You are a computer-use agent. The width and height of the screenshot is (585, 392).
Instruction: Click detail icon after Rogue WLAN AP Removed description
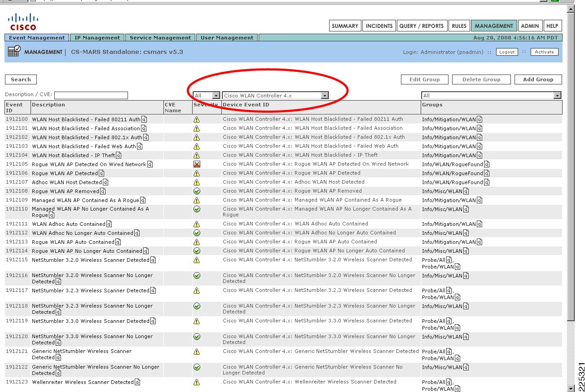click(103, 191)
